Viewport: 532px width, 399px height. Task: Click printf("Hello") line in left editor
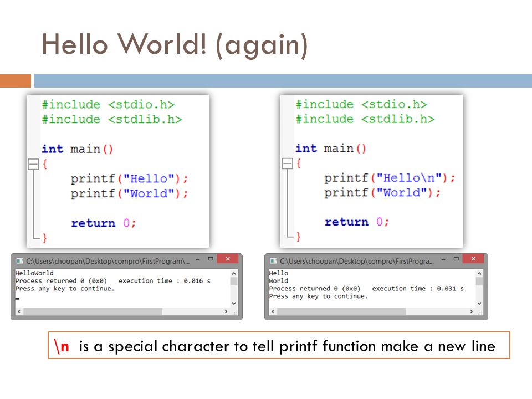(129, 179)
